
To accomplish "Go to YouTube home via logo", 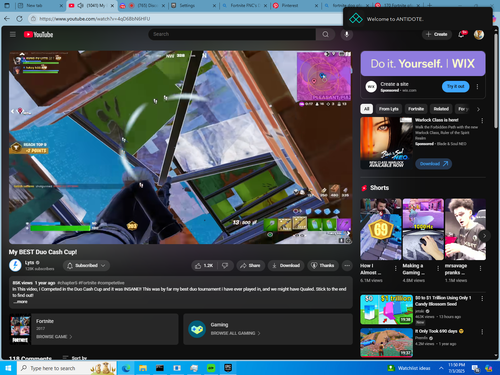I will (38, 34).
